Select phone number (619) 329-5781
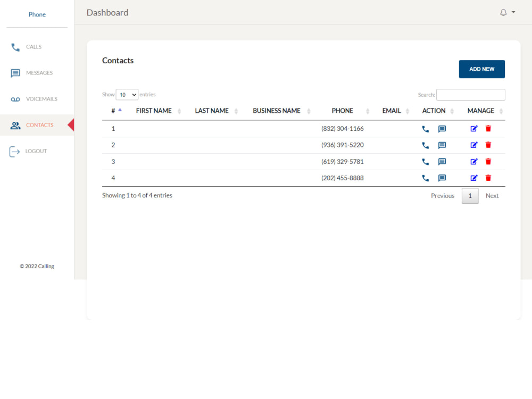 [342, 162]
